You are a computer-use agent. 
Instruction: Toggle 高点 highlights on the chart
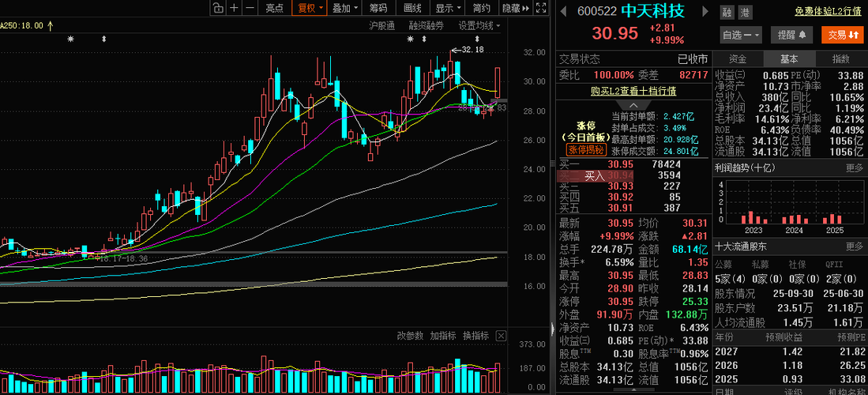coord(274,8)
